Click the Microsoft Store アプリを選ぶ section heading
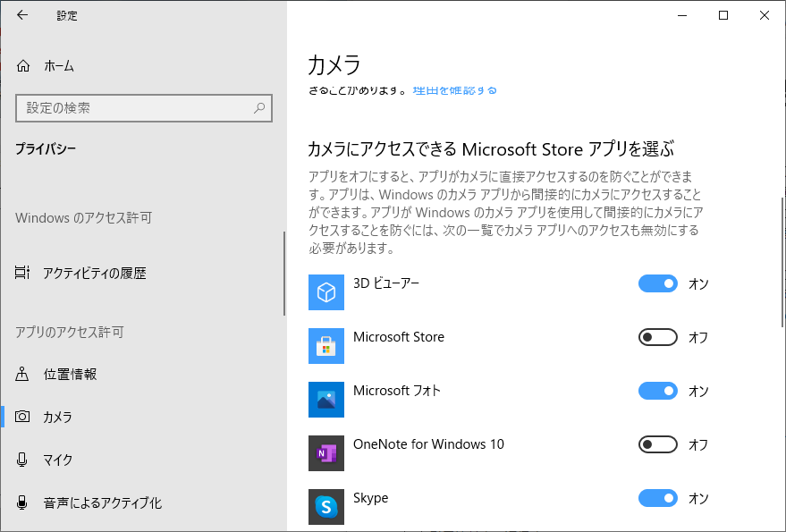The image size is (786, 532). pos(491,149)
